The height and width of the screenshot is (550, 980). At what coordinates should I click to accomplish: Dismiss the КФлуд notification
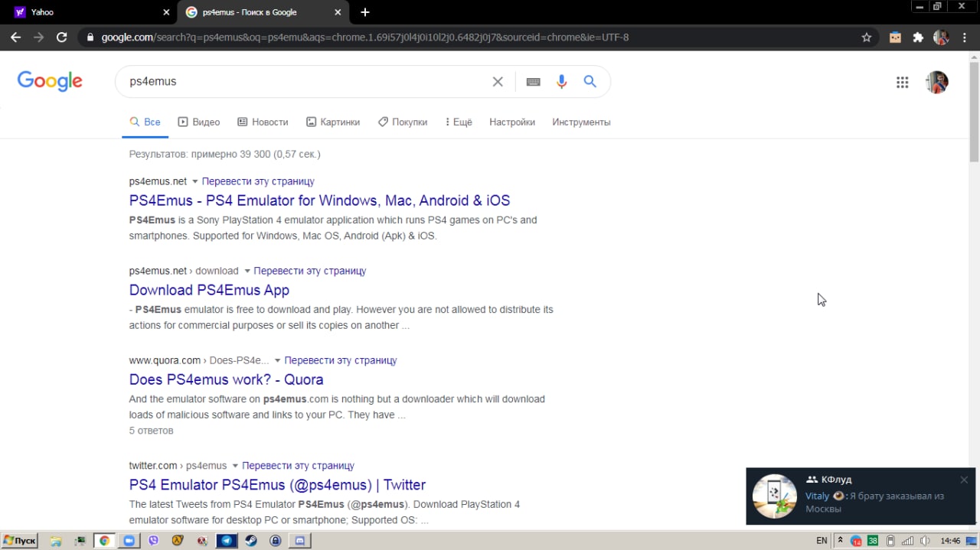(x=964, y=480)
